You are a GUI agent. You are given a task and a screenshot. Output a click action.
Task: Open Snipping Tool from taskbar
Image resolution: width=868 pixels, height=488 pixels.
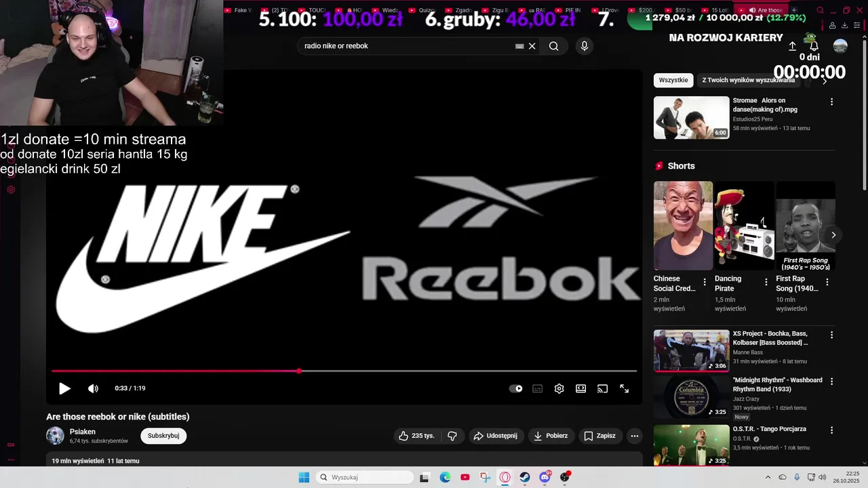pyautogui.click(x=485, y=477)
